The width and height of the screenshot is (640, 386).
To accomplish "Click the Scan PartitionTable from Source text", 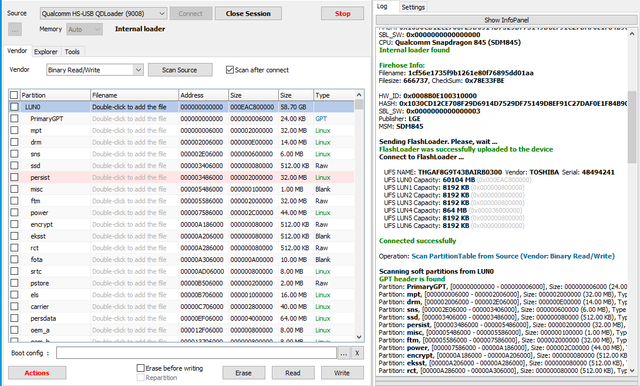I will point(513,256).
